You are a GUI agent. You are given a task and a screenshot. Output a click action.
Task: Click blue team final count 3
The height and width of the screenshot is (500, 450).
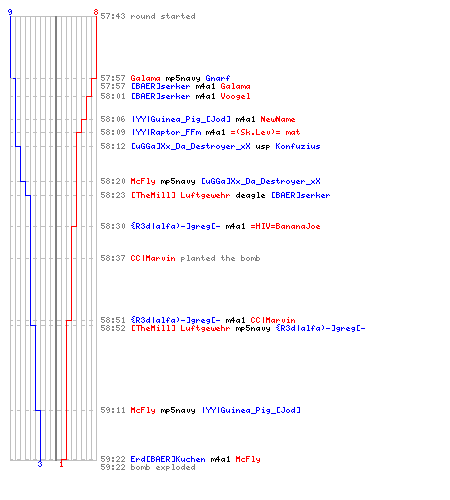pos(40,464)
